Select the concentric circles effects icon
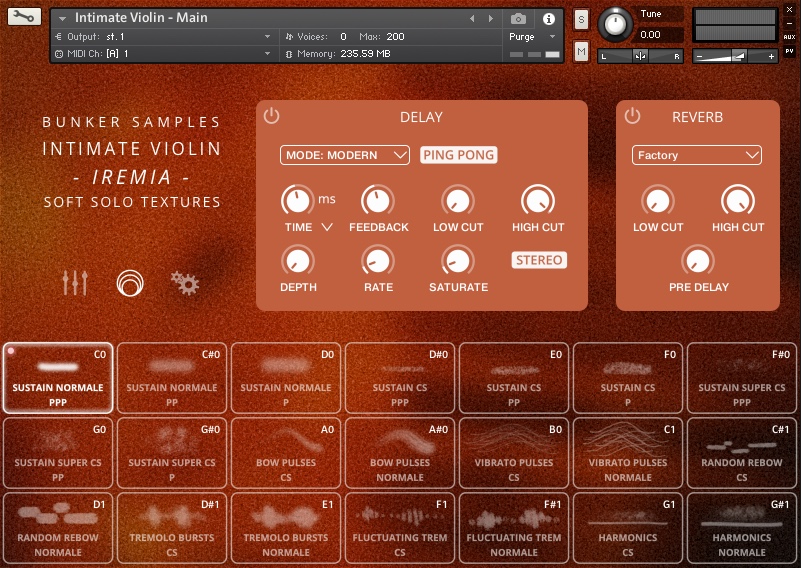Image resolution: width=801 pixels, height=568 pixels. point(130,284)
